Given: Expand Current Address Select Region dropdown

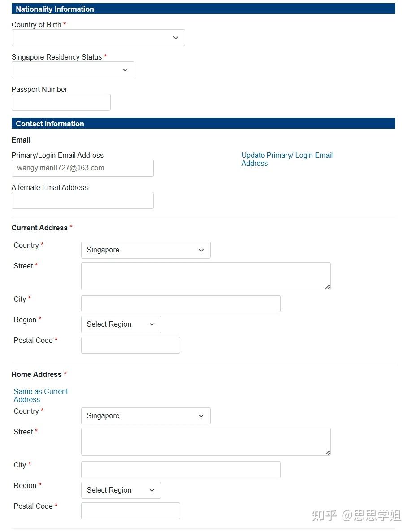Looking at the screenshot, I should 121,324.
